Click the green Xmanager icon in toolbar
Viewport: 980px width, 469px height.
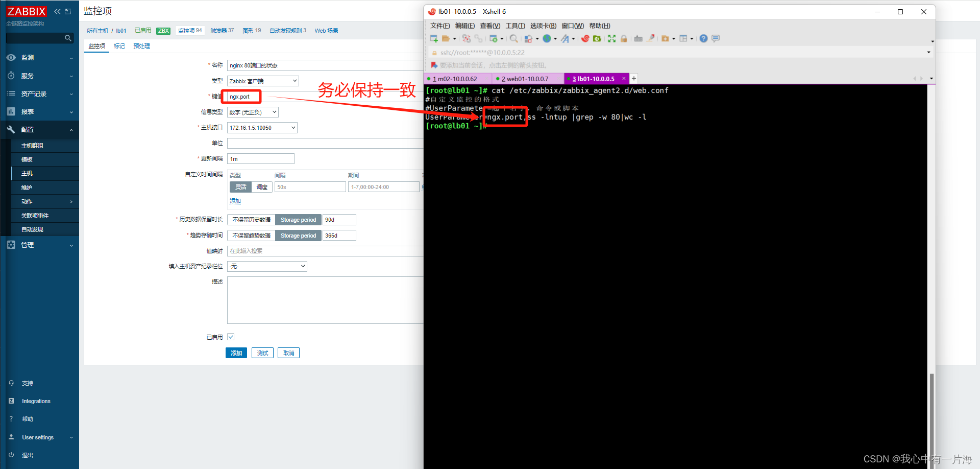point(597,39)
